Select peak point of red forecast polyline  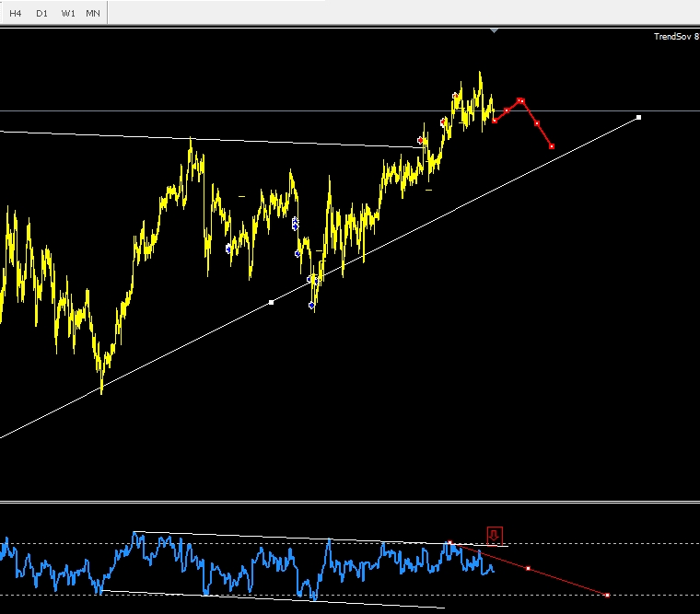tap(520, 101)
